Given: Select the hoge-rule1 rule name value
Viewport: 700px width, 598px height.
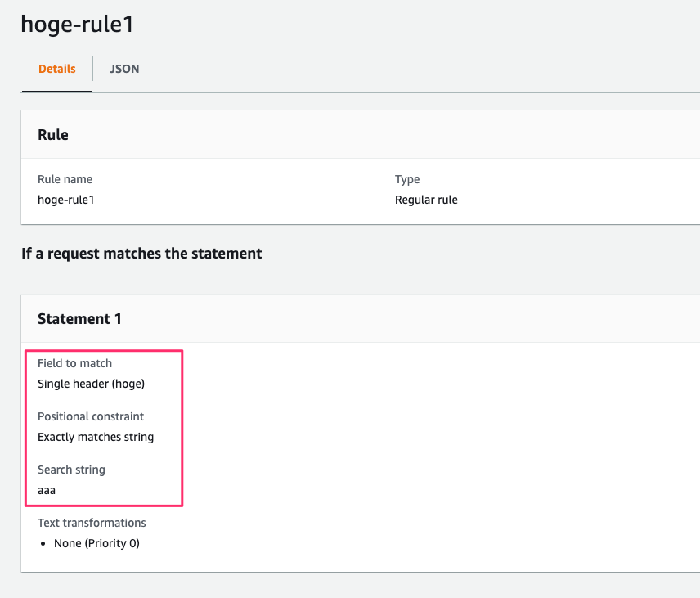Looking at the screenshot, I should click(x=65, y=200).
